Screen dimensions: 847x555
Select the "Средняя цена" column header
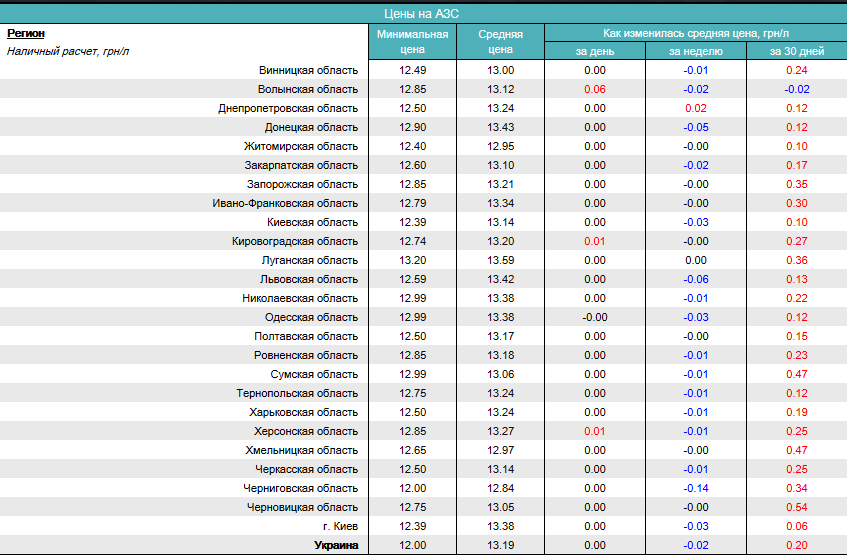(x=500, y=41)
